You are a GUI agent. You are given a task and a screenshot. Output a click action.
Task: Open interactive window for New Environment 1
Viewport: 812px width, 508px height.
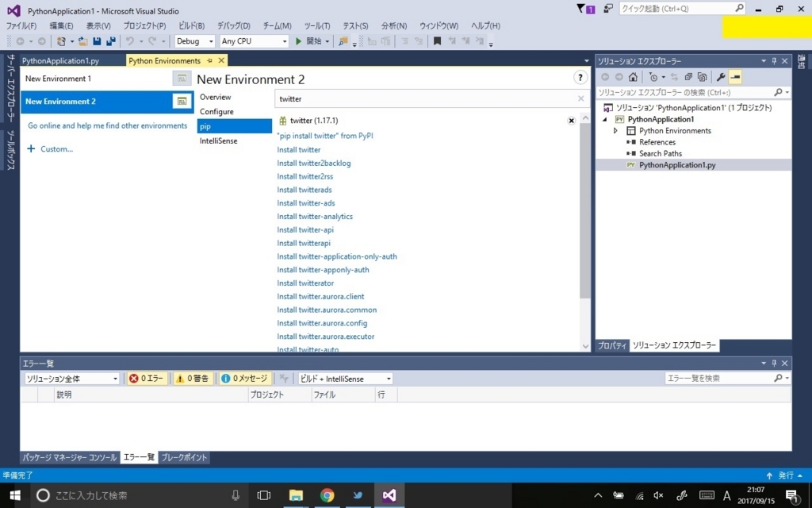pyautogui.click(x=182, y=79)
